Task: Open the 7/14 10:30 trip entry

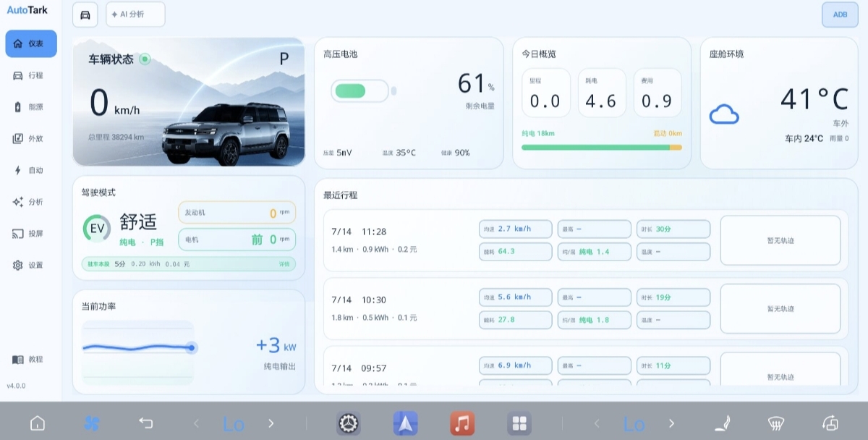Action: click(586, 308)
